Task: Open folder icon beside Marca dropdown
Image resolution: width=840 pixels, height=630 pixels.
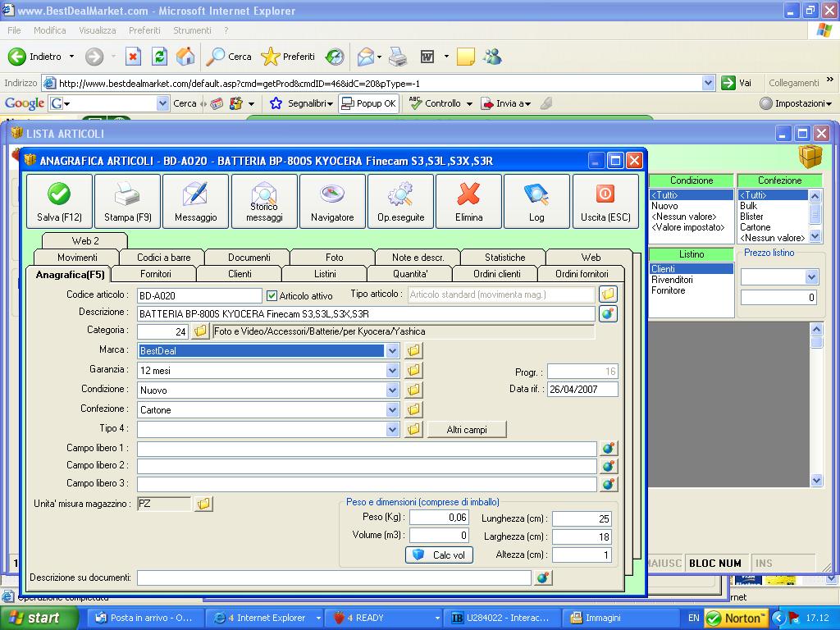Action: coord(413,351)
